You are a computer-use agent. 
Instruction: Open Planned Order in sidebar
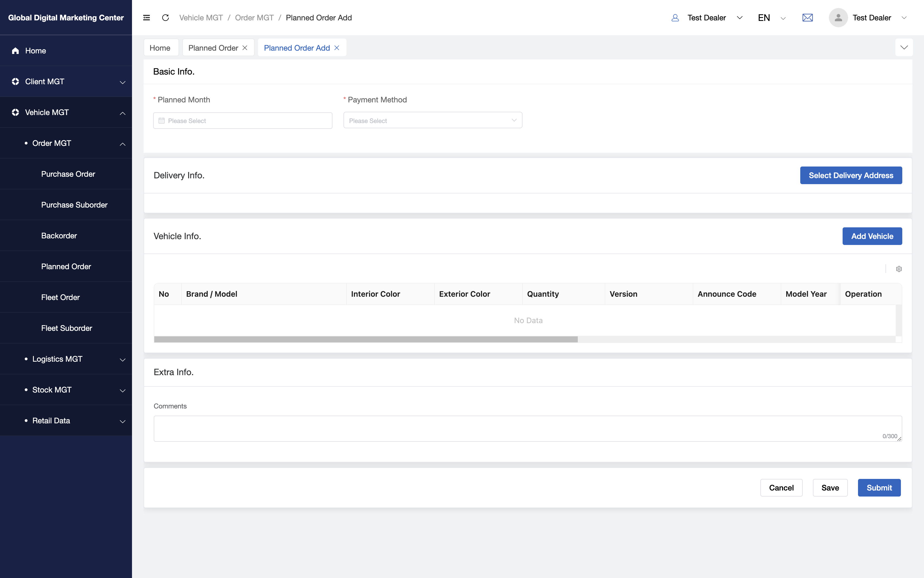pos(66,266)
